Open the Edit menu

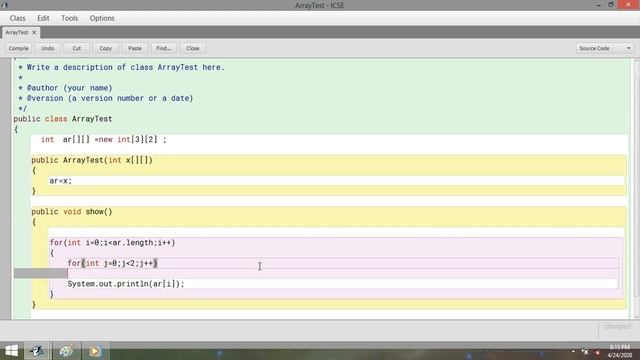click(43, 18)
